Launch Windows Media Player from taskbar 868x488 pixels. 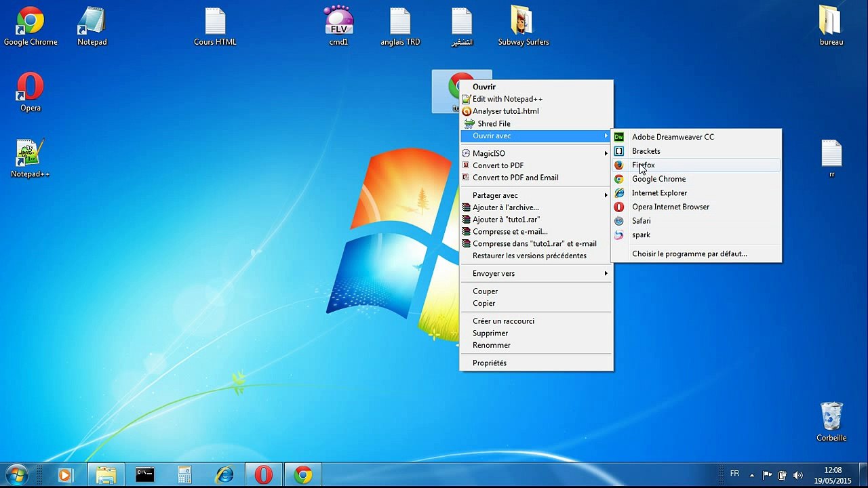point(64,475)
